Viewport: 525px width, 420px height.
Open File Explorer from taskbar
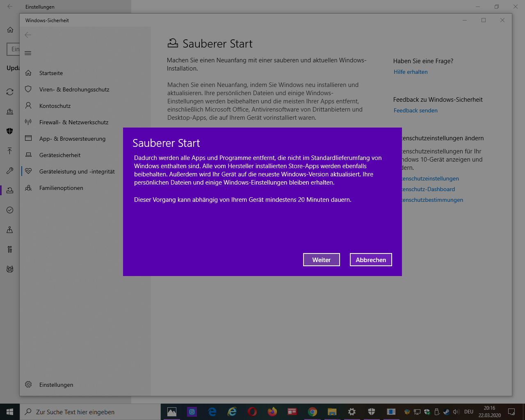tap(332, 412)
